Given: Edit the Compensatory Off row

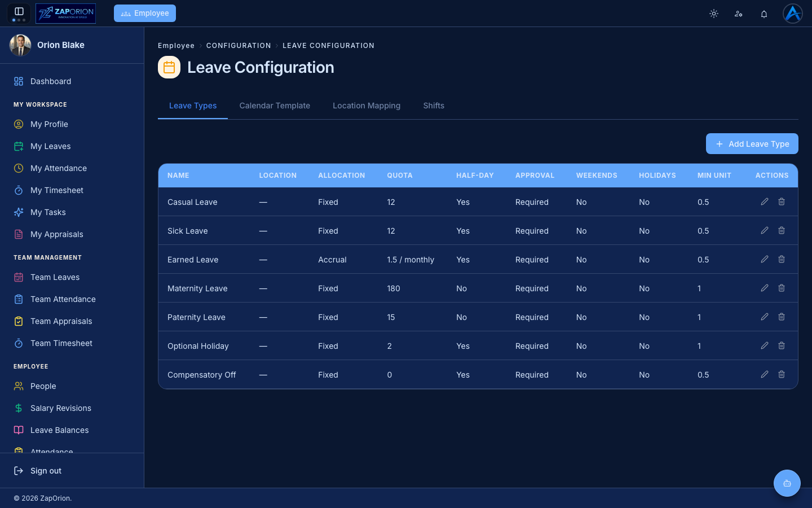Looking at the screenshot, I should (x=765, y=374).
